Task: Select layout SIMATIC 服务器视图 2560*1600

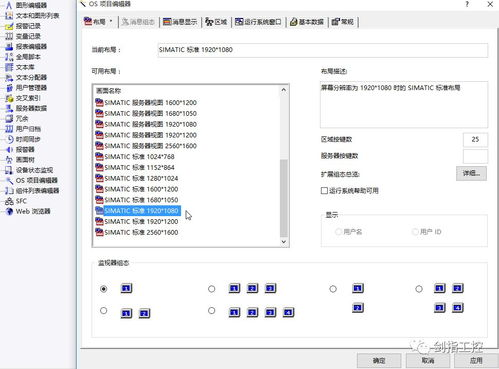Action: coord(146,146)
